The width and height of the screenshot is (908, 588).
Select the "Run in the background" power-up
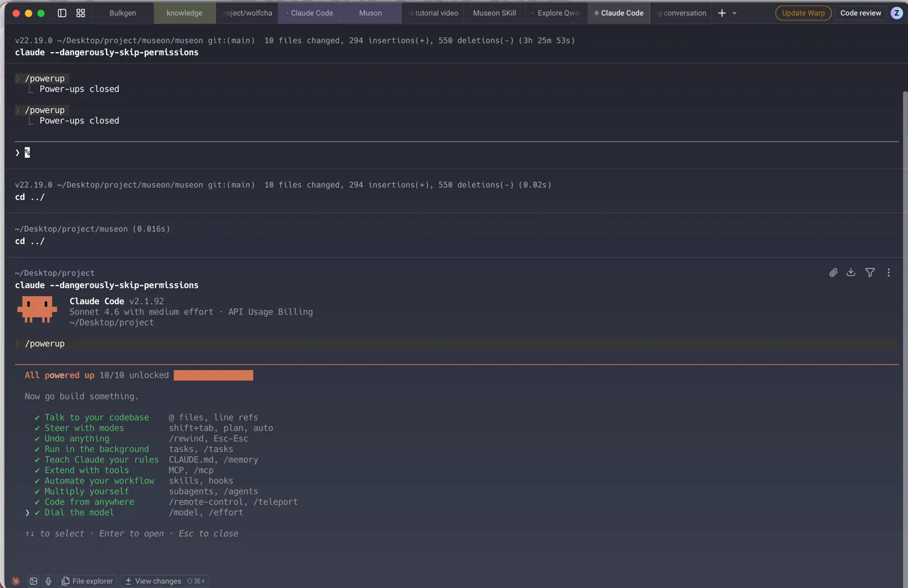point(96,450)
